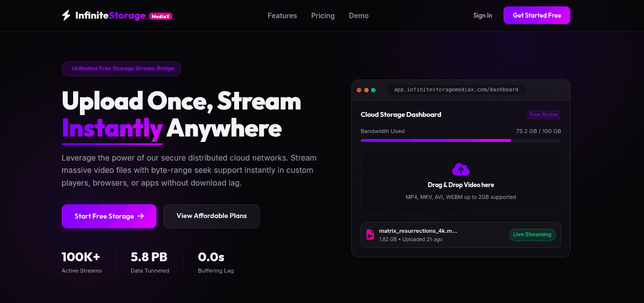The width and height of the screenshot is (644, 303).
Task: Select the matrix_resurrections_4k file row
Action: 460,235
